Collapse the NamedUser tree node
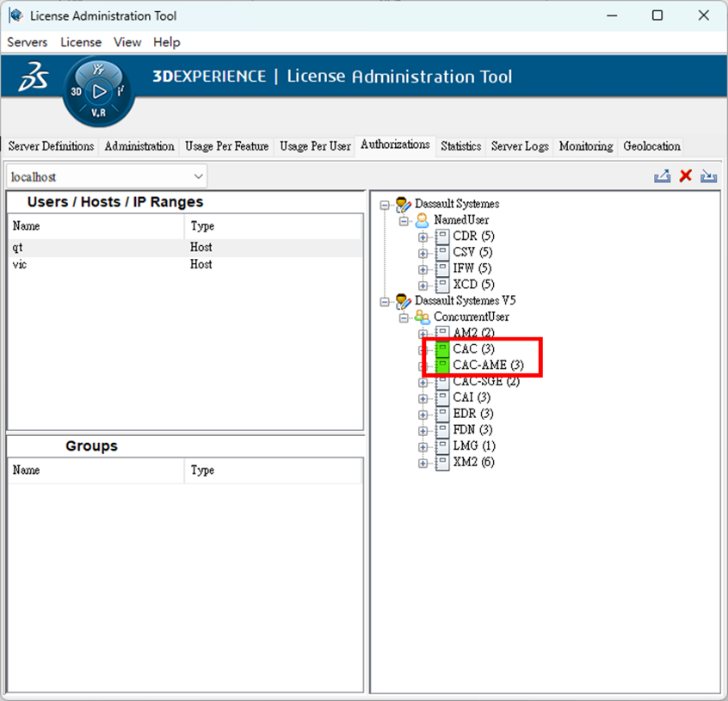Screen dimensions: 728x701 (404, 221)
